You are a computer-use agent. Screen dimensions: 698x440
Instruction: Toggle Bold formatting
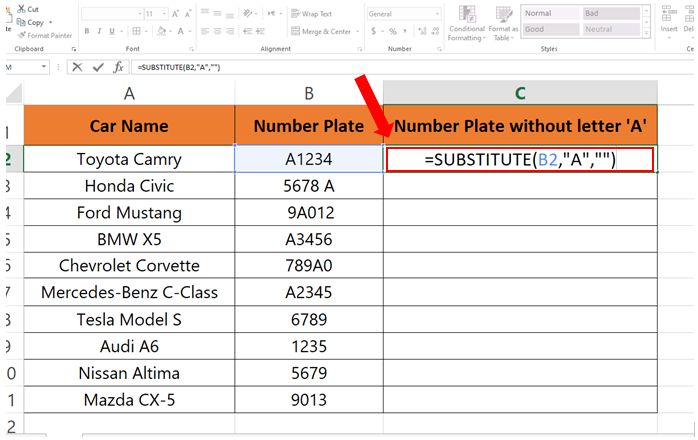tap(87, 31)
